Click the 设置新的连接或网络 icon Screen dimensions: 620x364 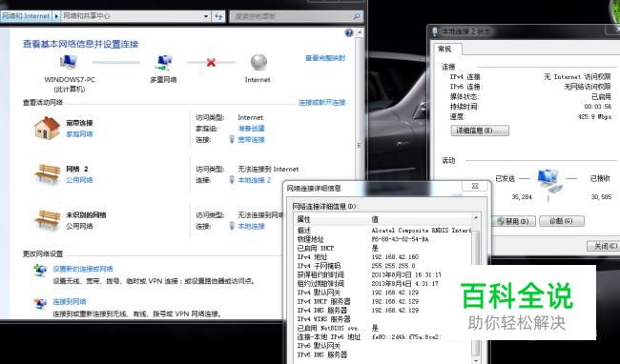tap(40, 271)
